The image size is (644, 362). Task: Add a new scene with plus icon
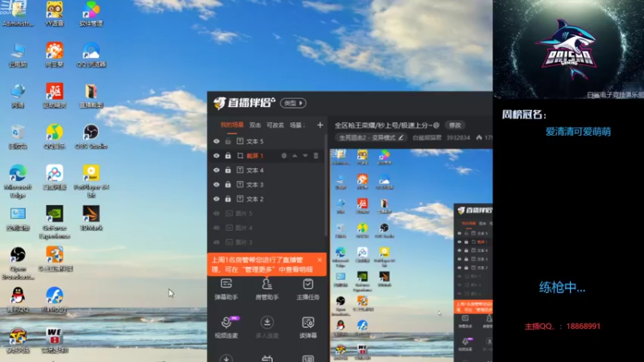tap(320, 125)
